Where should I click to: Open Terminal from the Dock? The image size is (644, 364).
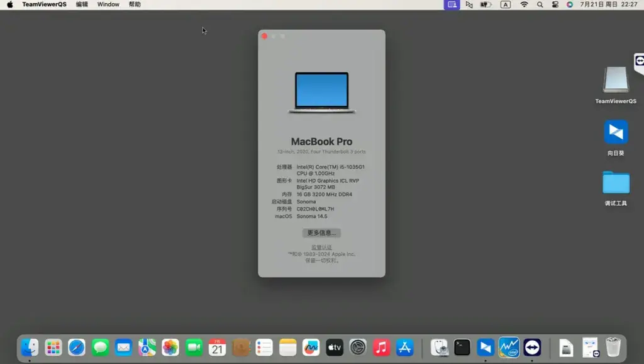pyautogui.click(x=462, y=348)
